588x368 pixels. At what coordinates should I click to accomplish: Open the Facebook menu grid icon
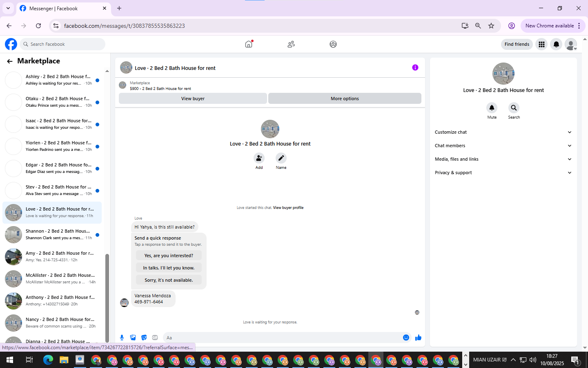pyautogui.click(x=541, y=44)
